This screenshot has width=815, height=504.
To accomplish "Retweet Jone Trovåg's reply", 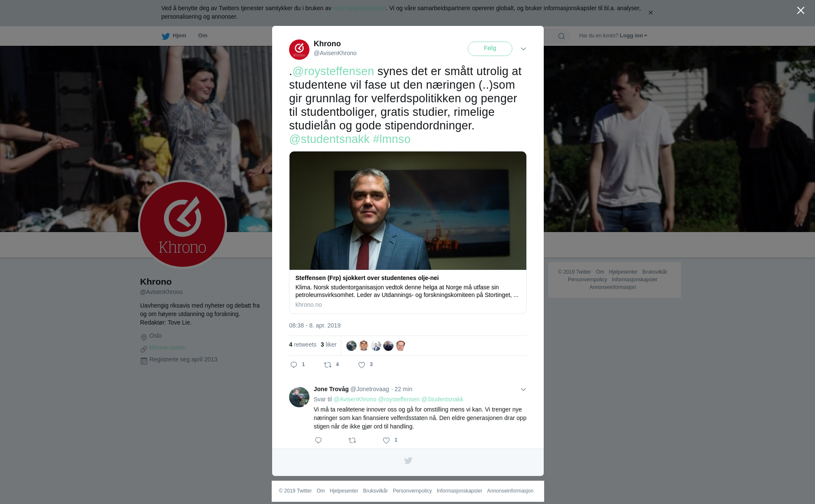I will pos(352,440).
